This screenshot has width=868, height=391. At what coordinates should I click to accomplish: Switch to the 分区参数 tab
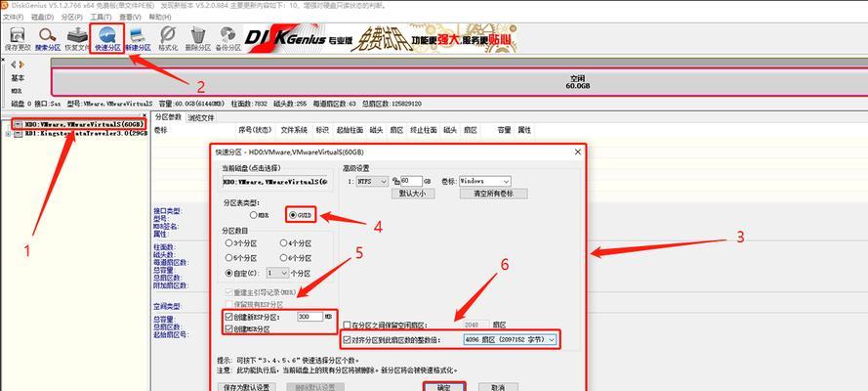coord(168,117)
